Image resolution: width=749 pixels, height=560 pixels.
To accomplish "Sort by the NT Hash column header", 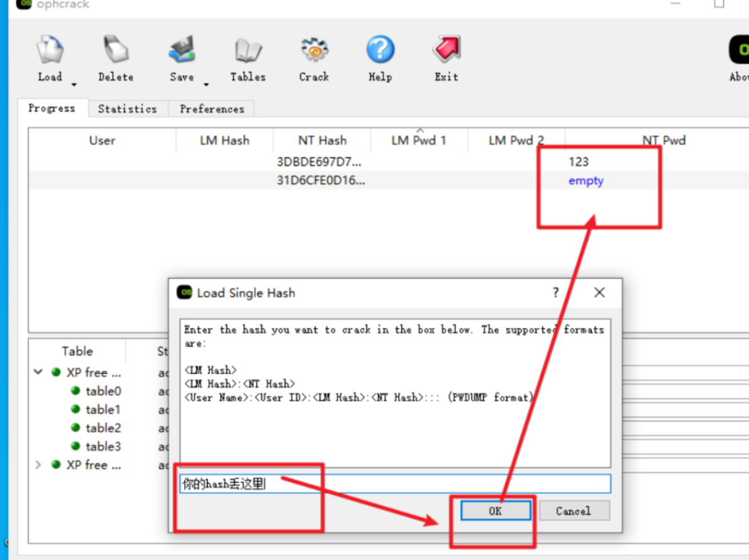I will click(x=323, y=140).
